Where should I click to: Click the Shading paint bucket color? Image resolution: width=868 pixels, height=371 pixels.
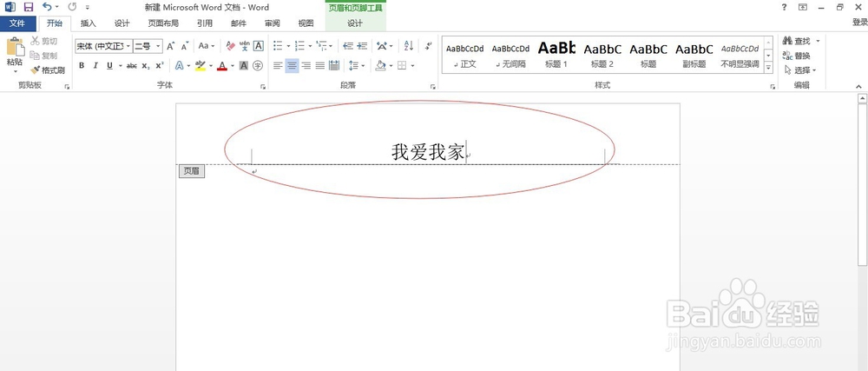click(x=380, y=66)
